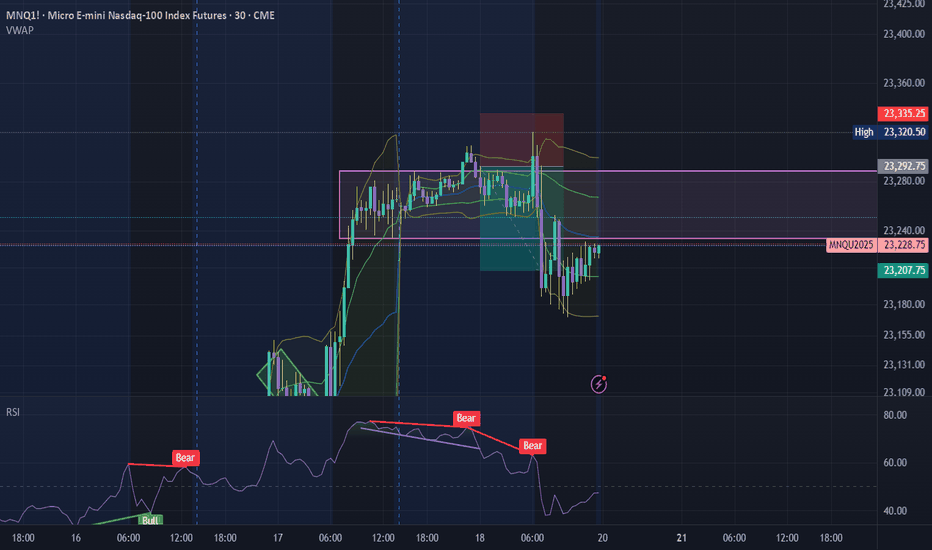
Task: Click 23,109.00 on the price axis
Action: click(x=903, y=392)
